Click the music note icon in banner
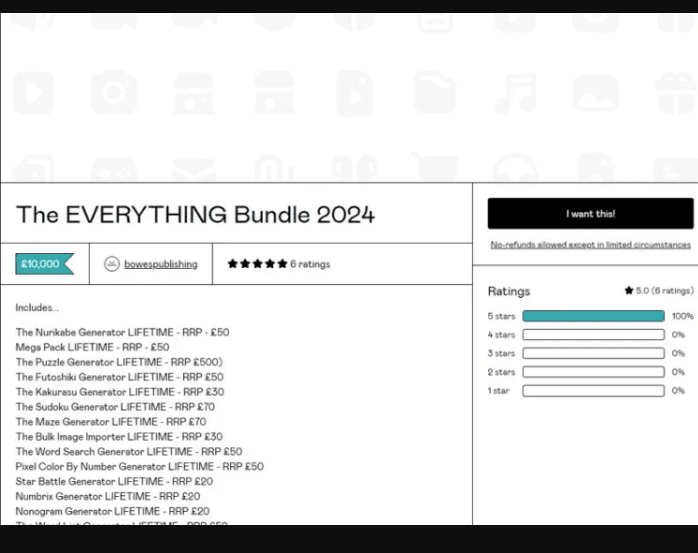The height and width of the screenshot is (553, 698). (x=515, y=93)
